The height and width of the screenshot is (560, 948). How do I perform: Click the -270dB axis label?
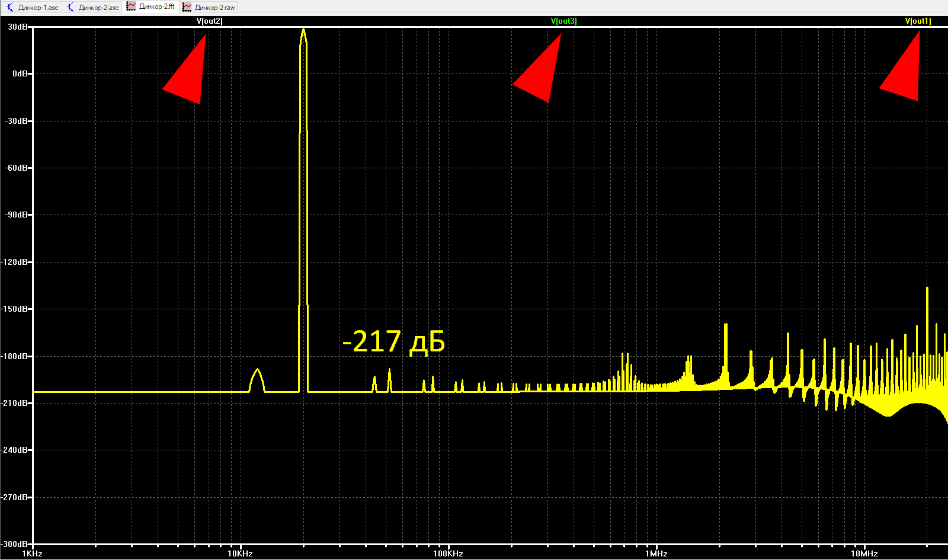[15, 497]
